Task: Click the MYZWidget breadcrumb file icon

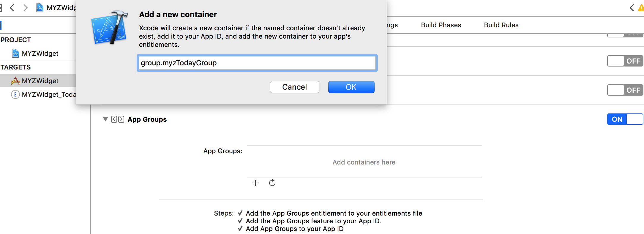Action: [40, 8]
